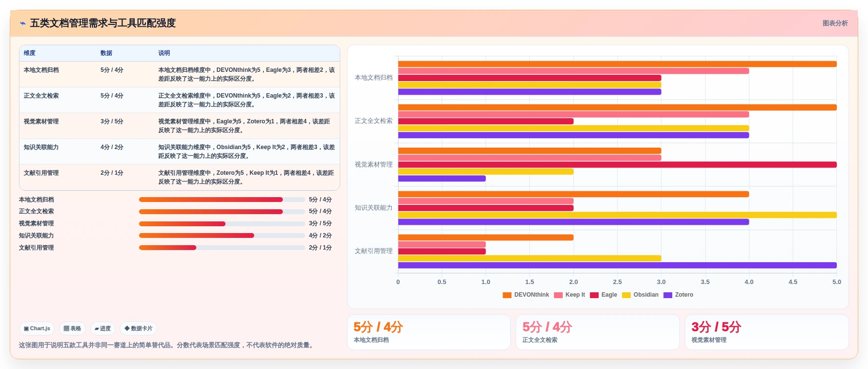Image resolution: width=868 pixels, height=369 pixels.
Task: Click 2分 / 1分 beside the progress bar
Action: [x=320, y=248]
